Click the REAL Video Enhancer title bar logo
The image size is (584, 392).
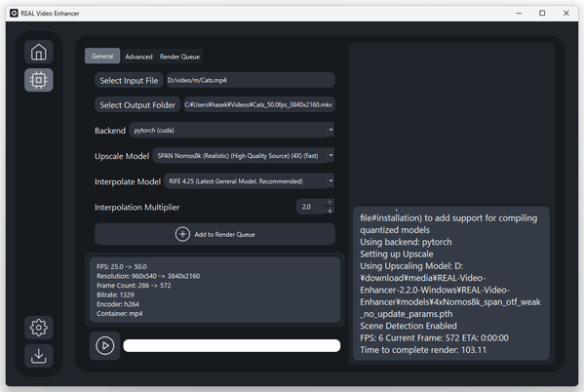14,14
